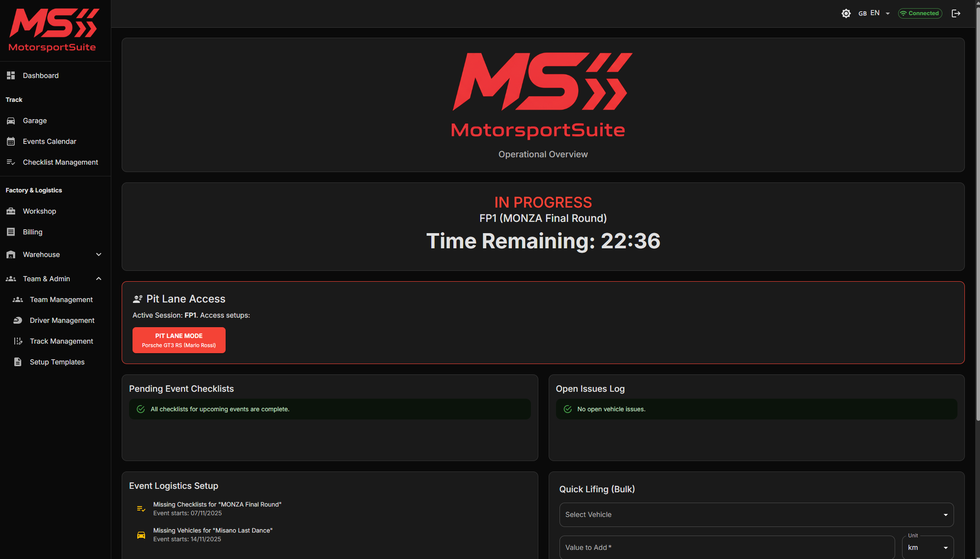Click the Garage car icon

[x=11, y=121]
